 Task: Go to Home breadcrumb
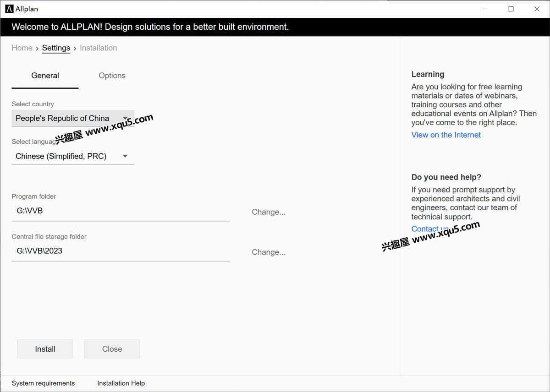22,48
